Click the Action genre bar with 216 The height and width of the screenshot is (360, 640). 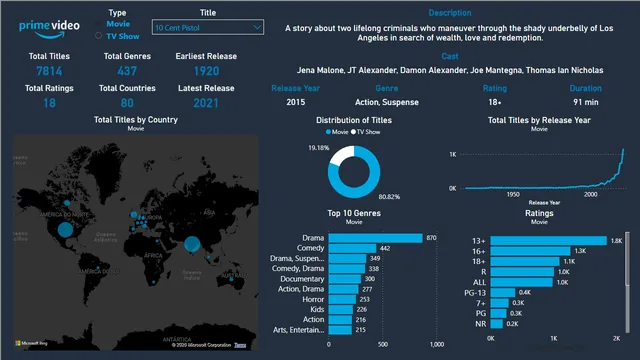340,320
